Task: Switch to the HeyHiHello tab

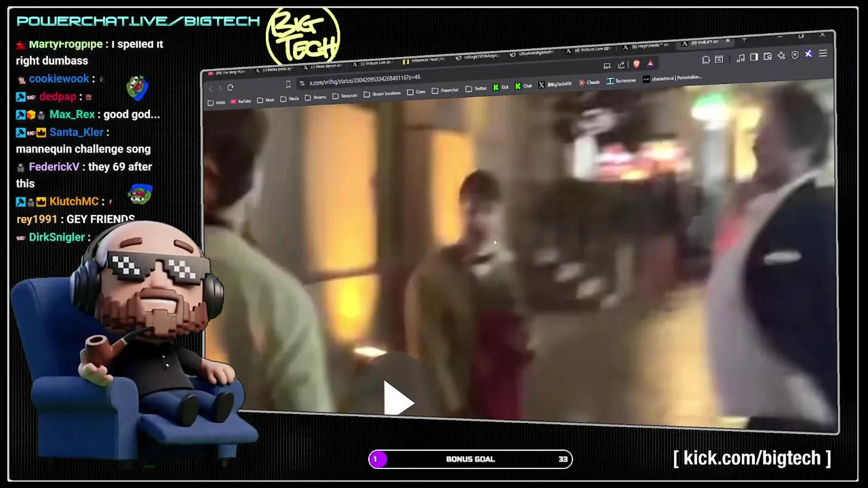Action: pos(646,47)
